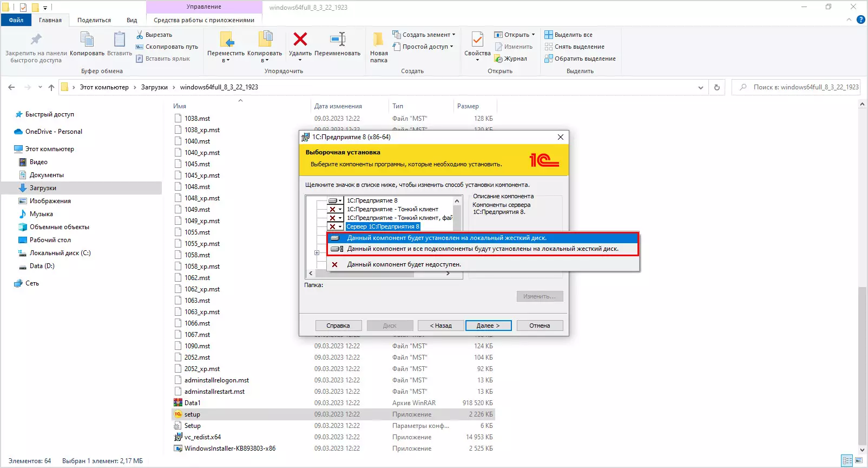The height and width of the screenshot is (468, 868).
Task: Refresh the current folder view
Action: (x=717, y=87)
